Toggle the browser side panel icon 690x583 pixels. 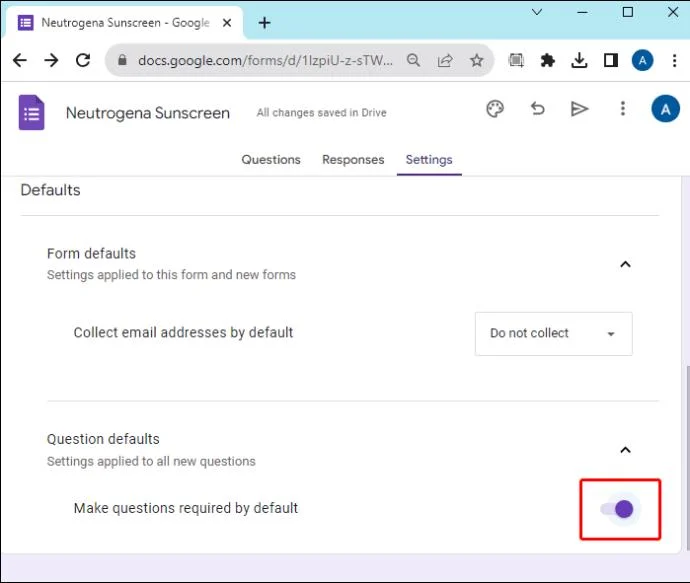(611, 60)
